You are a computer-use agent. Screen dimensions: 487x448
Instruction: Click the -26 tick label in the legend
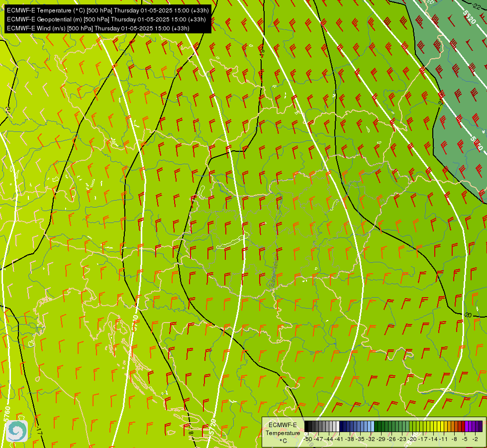coord(391,439)
